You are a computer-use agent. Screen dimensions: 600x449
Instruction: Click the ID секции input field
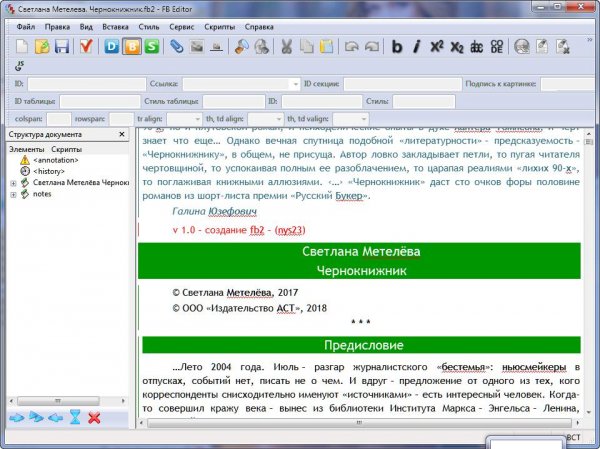pos(403,84)
